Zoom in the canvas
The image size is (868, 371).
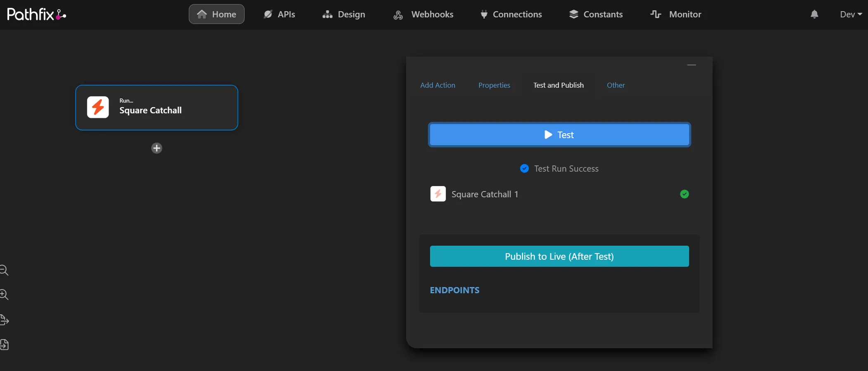click(x=4, y=294)
